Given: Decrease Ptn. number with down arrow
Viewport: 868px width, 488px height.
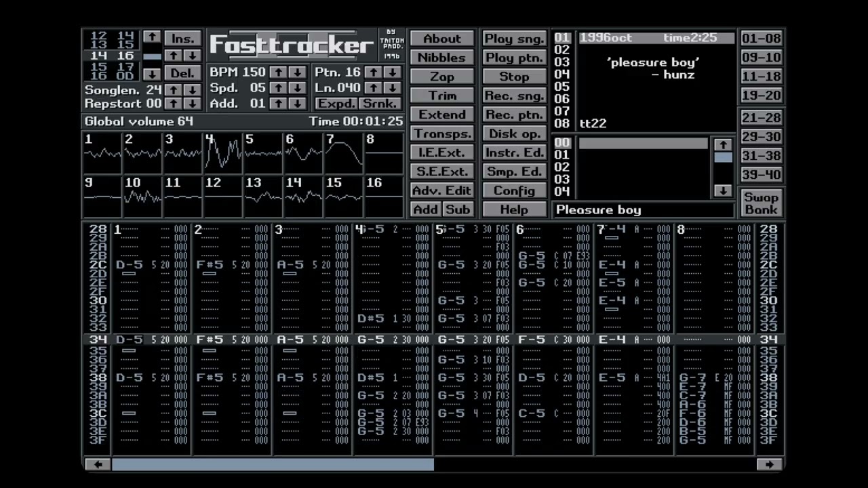Looking at the screenshot, I should tap(392, 72).
